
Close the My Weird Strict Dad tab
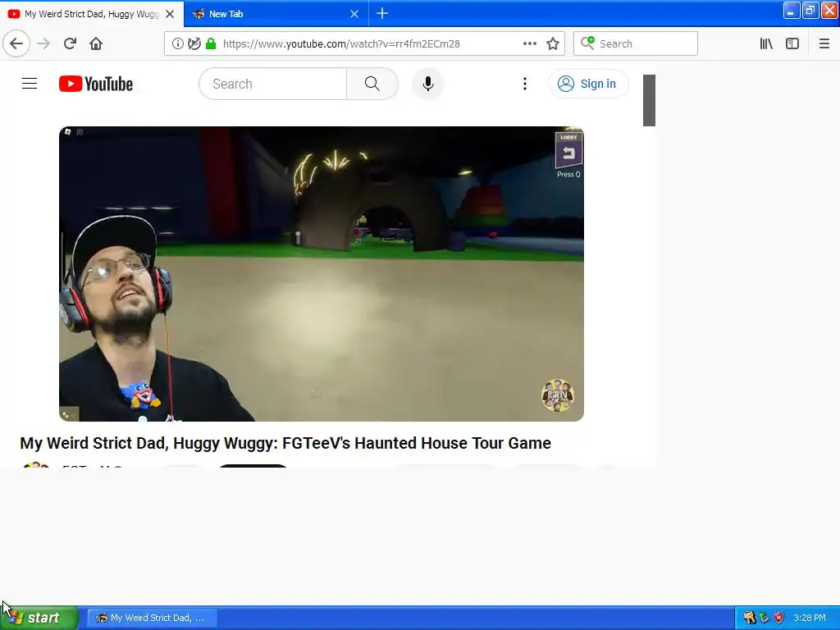click(x=170, y=14)
